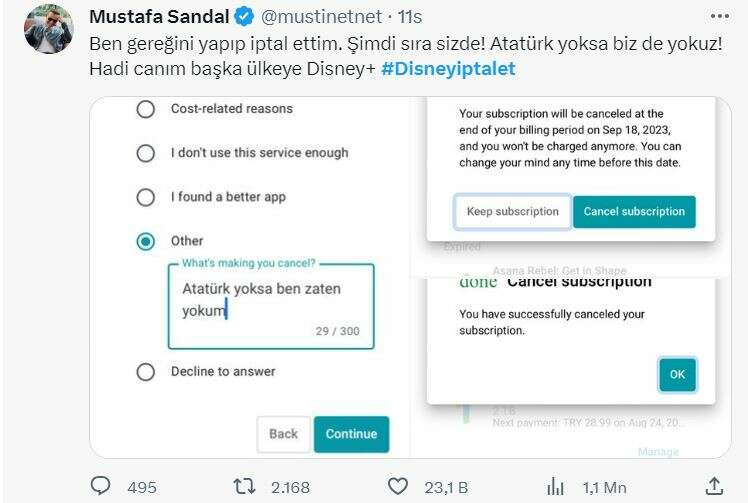Click the "Keep subscription" button
748x503 pixels.
click(512, 212)
